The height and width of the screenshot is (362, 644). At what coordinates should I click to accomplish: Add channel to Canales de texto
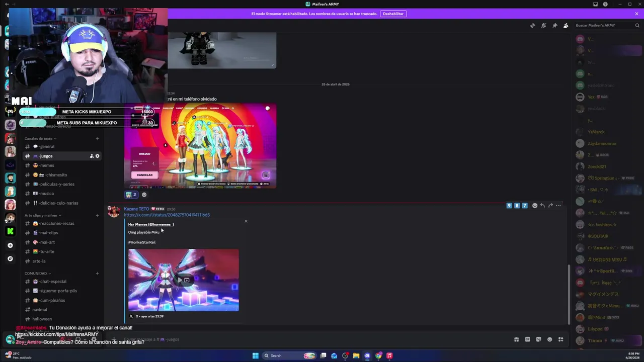[97, 139]
